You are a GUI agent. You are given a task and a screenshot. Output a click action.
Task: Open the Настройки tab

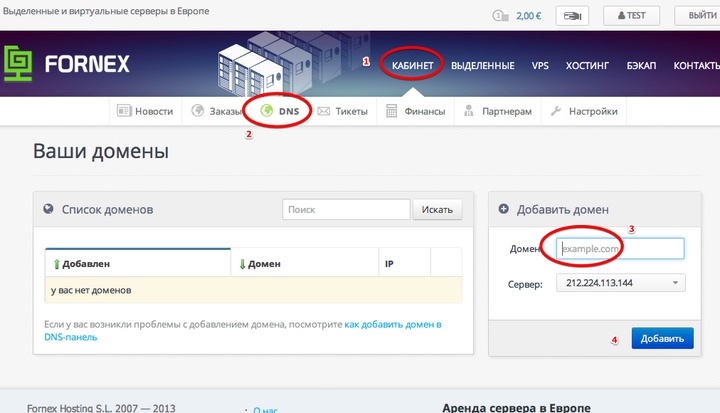(x=584, y=111)
